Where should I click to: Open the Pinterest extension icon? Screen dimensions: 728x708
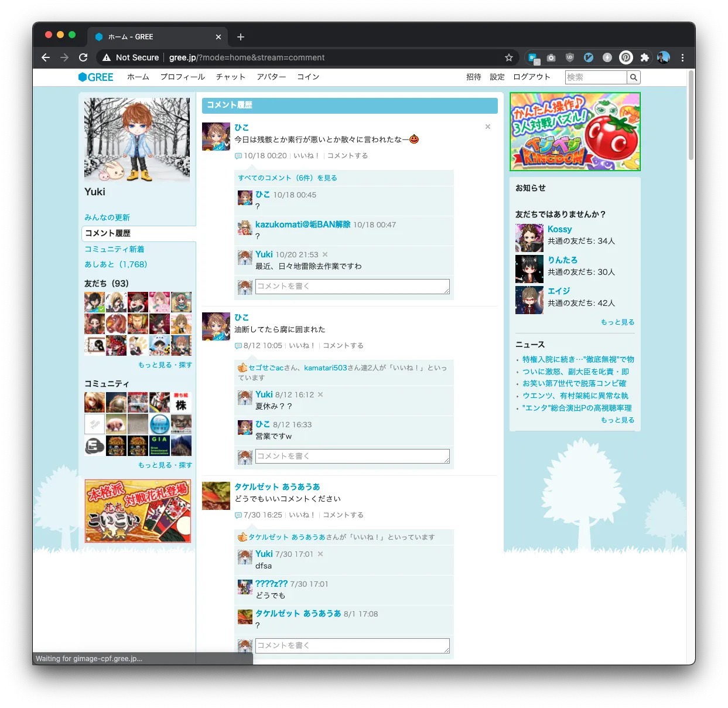tap(626, 57)
